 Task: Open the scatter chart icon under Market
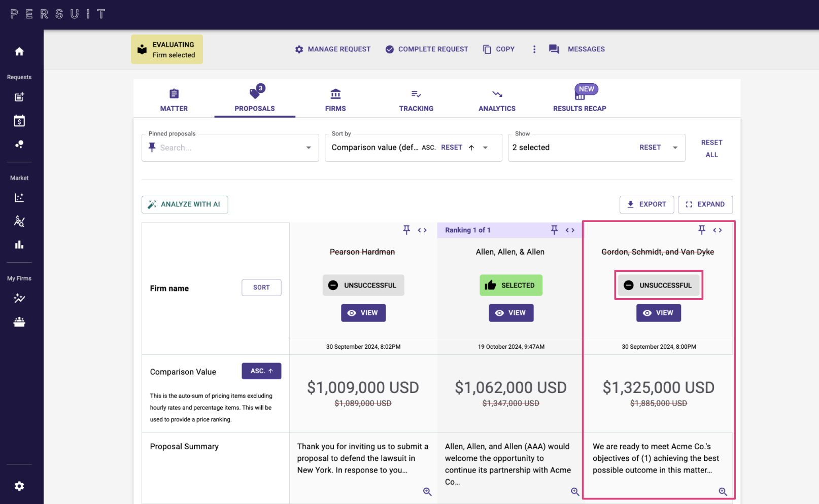pyautogui.click(x=19, y=198)
